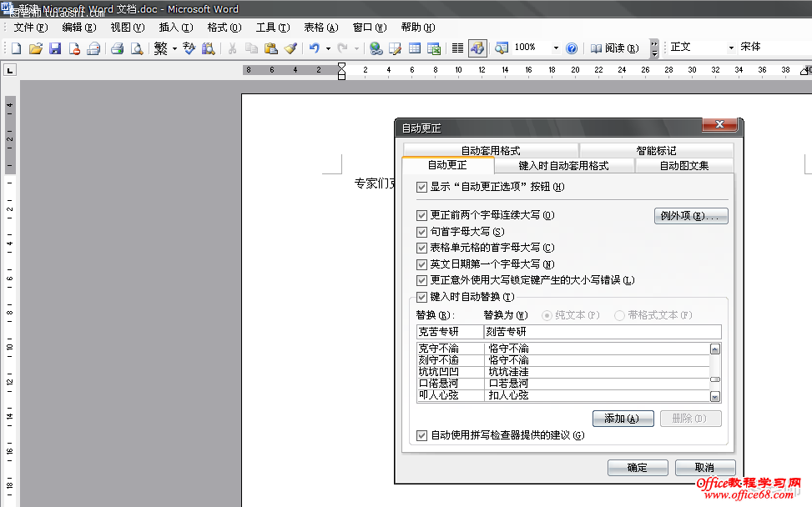Viewport: 812px width, 507px height.
Task: Click the Insert Table icon
Action: (415, 48)
